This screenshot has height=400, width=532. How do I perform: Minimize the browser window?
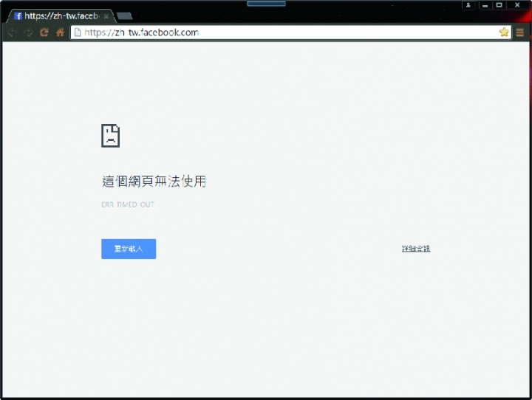pyautogui.click(x=485, y=5)
